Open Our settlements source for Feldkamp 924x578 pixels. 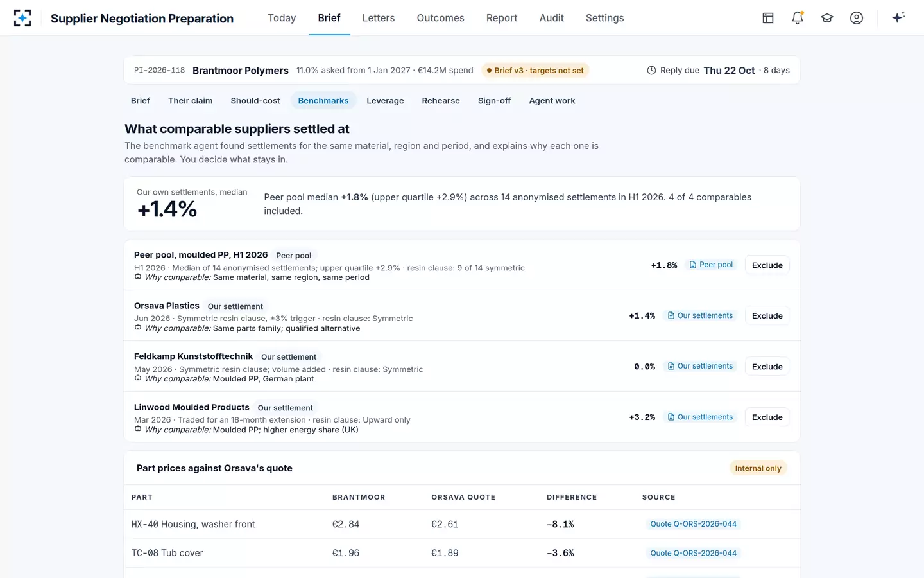pos(700,366)
